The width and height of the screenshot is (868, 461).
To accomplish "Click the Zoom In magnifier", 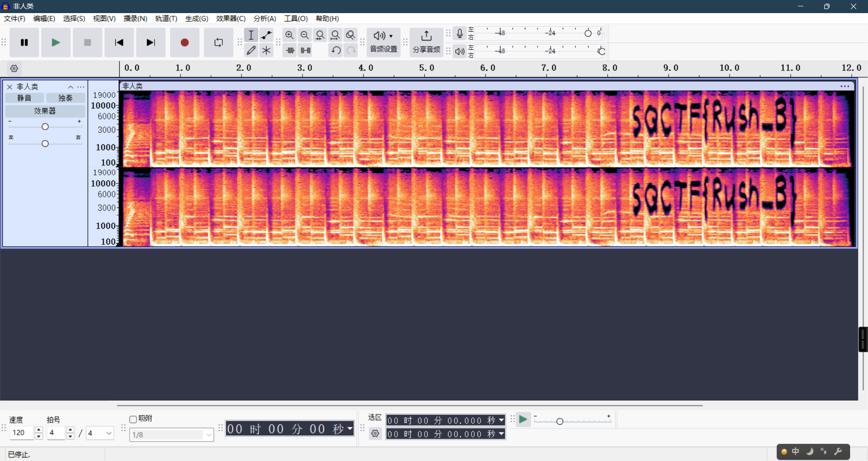I will pyautogui.click(x=290, y=35).
